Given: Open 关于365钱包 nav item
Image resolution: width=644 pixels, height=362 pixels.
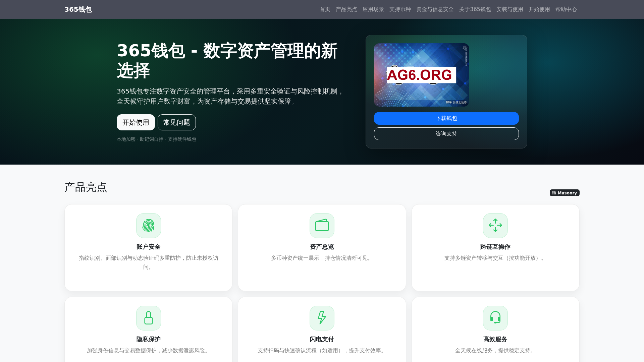Looking at the screenshot, I should 475,9.
